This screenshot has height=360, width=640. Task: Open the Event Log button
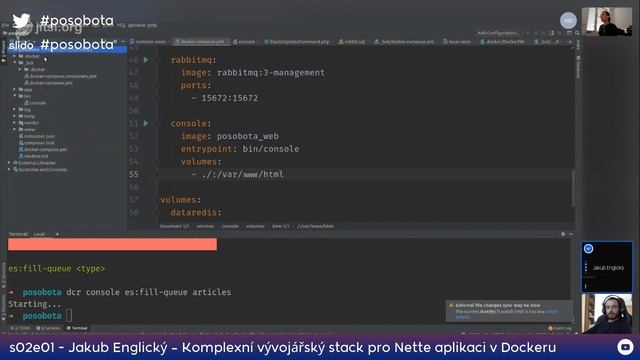tap(560, 328)
